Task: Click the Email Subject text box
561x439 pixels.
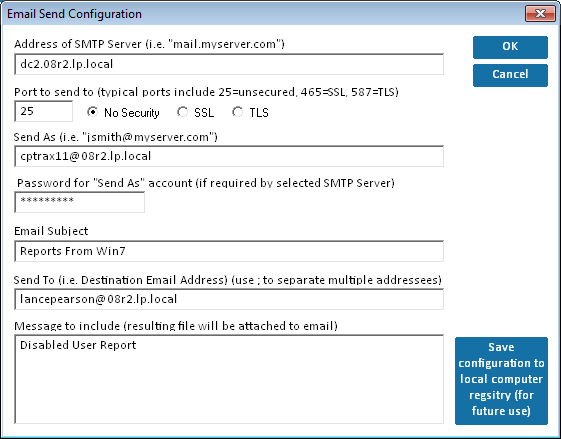Action: [229, 251]
